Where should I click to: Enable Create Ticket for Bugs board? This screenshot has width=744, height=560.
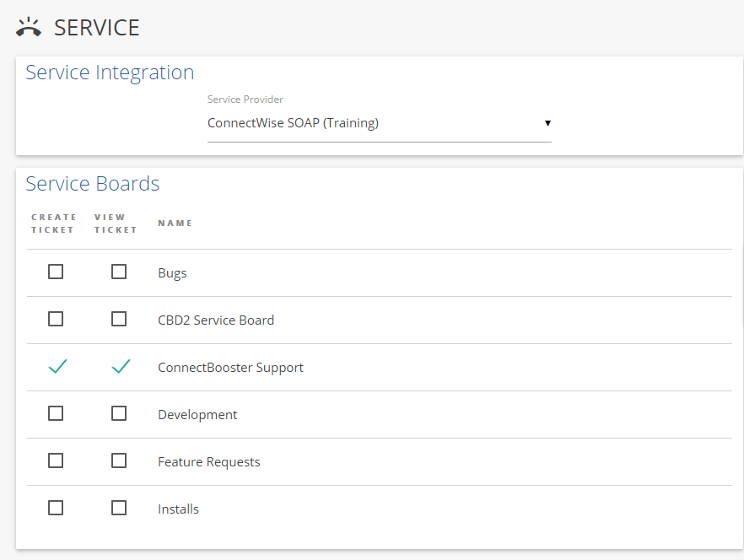[x=56, y=272]
